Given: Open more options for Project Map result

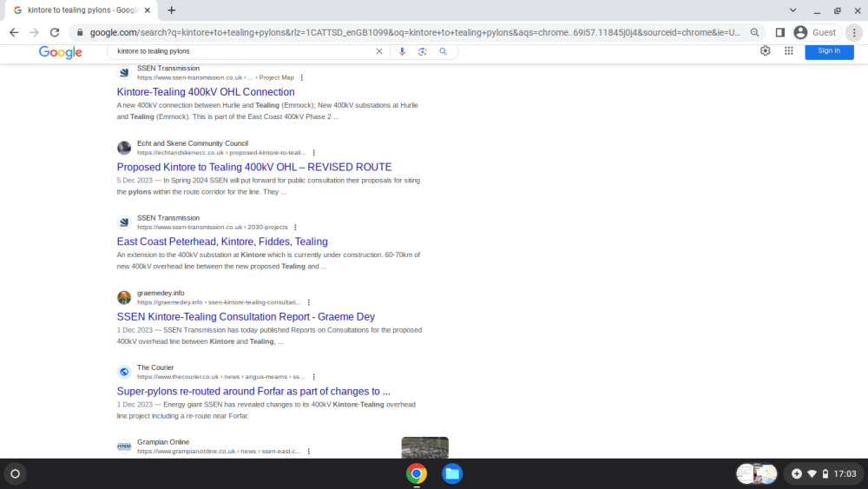Looking at the screenshot, I should click(302, 78).
